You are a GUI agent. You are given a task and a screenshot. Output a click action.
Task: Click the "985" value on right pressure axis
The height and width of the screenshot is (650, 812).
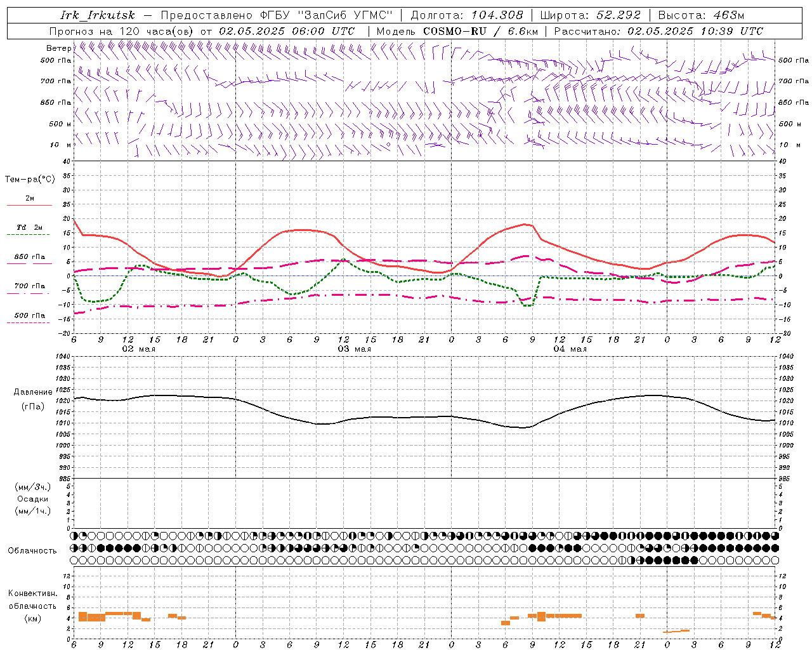[x=784, y=479]
